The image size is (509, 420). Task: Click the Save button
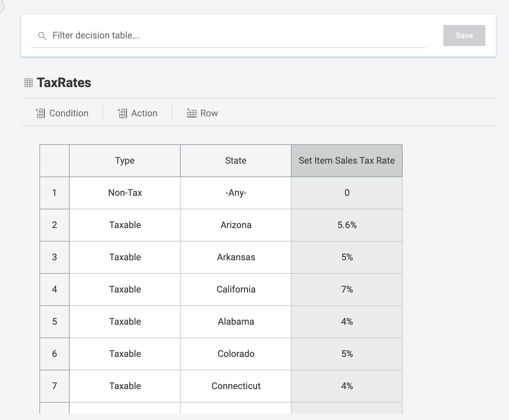(464, 35)
